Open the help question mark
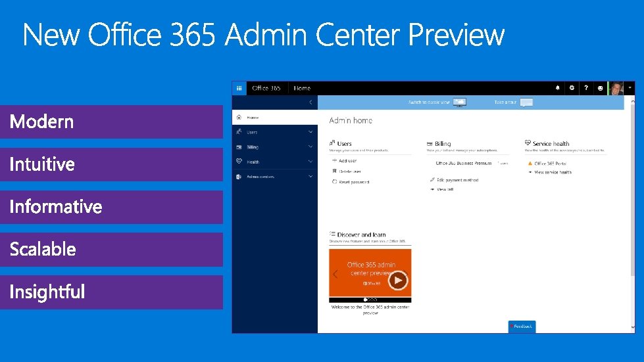The width and height of the screenshot is (644, 362). click(x=586, y=88)
